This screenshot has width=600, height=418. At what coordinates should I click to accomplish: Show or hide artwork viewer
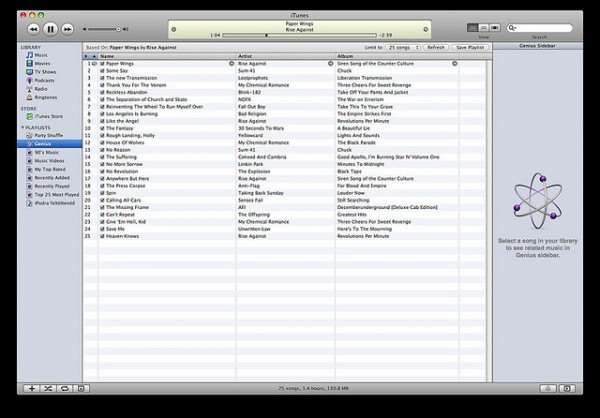coord(81,389)
